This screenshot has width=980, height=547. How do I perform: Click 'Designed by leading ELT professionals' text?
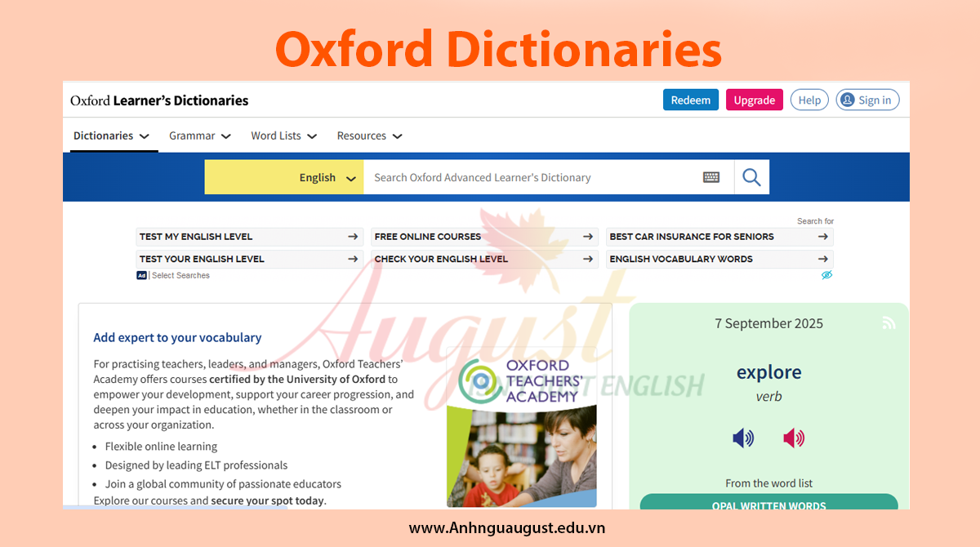[x=196, y=465]
